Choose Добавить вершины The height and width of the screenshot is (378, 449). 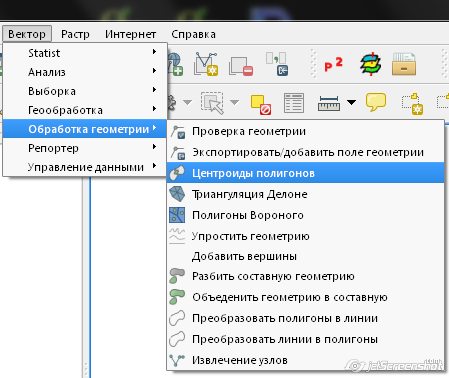click(x=305, y=256)
